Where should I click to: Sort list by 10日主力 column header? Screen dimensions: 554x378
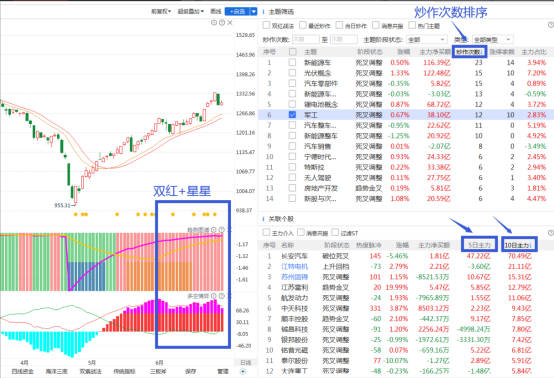point(519,245)
